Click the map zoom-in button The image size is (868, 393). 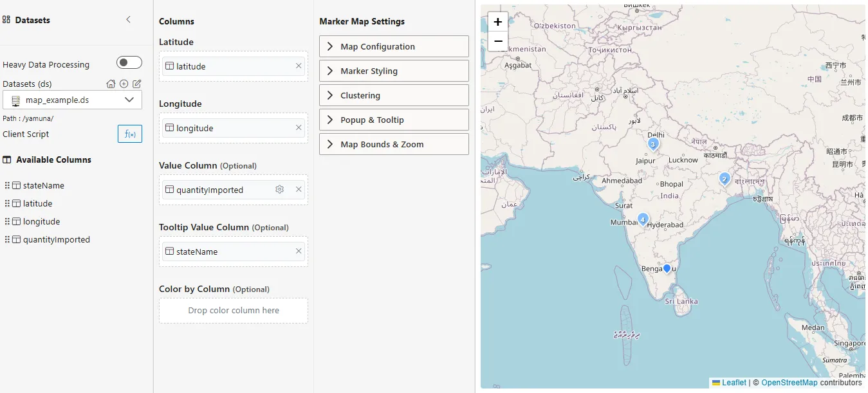(497, 21)
